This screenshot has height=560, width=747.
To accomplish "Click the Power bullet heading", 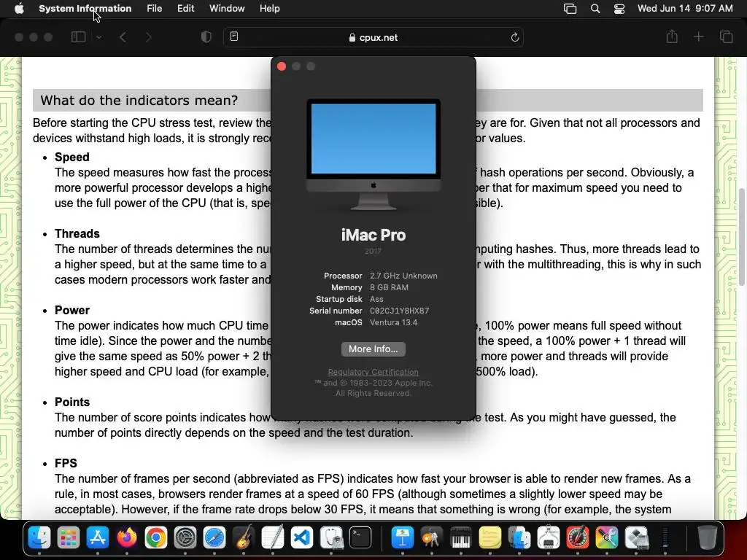I will pyautogui.click(x=72, y=310).
